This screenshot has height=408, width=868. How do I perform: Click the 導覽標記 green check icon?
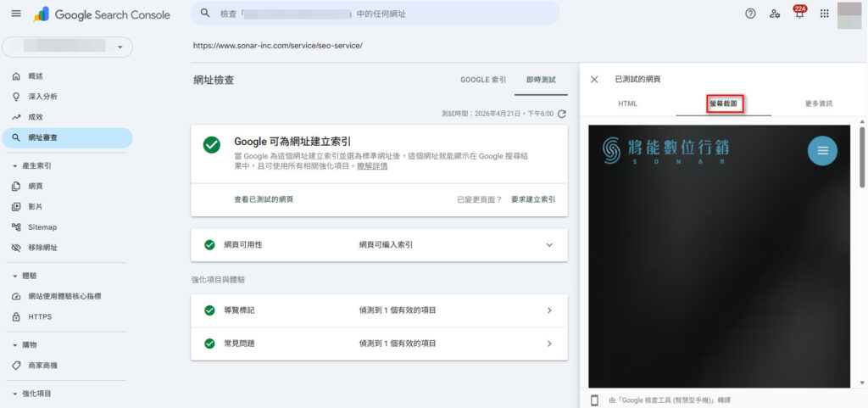[209, 310]
